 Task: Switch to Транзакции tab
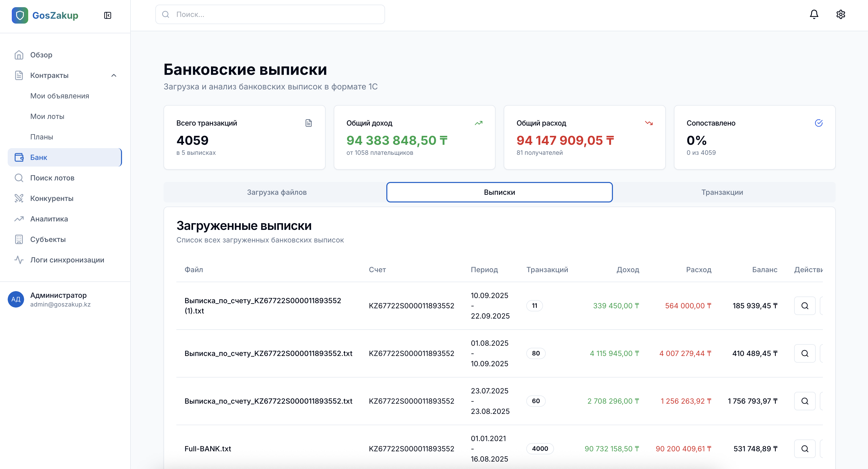click(722, 192)
